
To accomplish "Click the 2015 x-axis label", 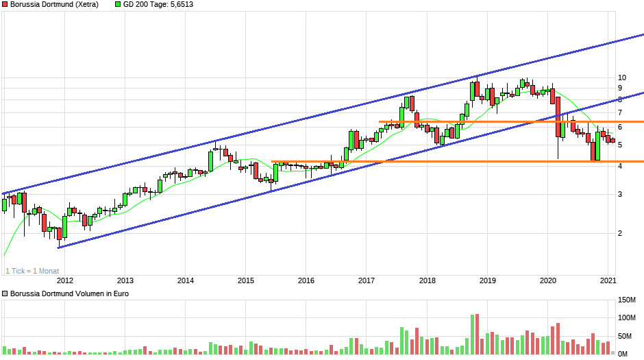I will click(x=246, y=280).
